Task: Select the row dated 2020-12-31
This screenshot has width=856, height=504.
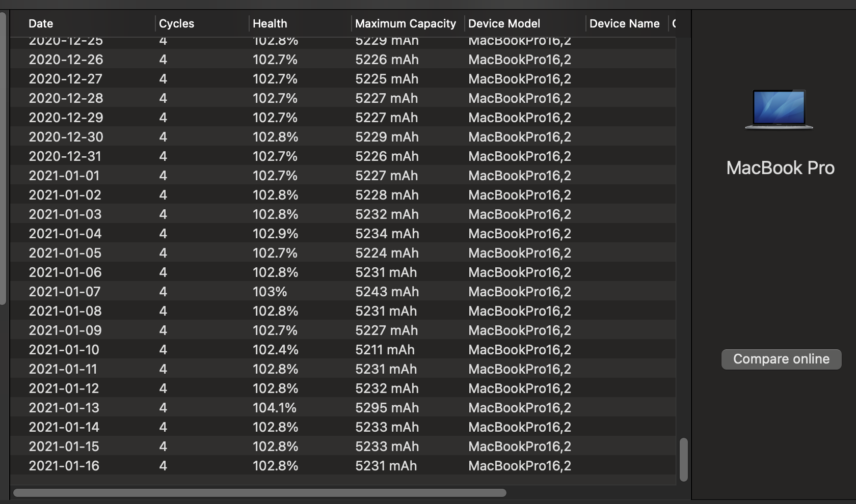Action: (x=343, y=156)
